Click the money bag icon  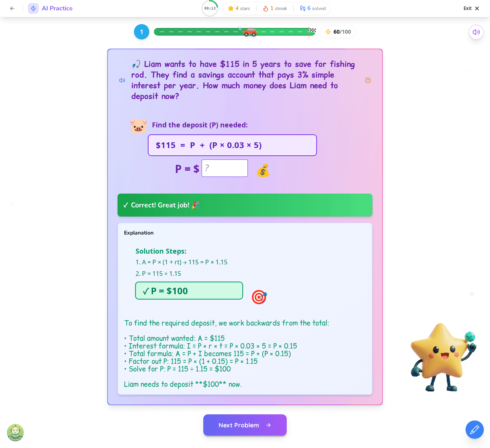(x=263, y=170)
